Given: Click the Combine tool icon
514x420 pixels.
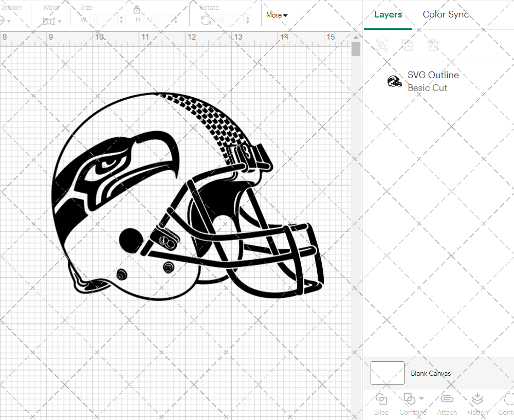Looking at the screenshot, I should pos(410,399).
